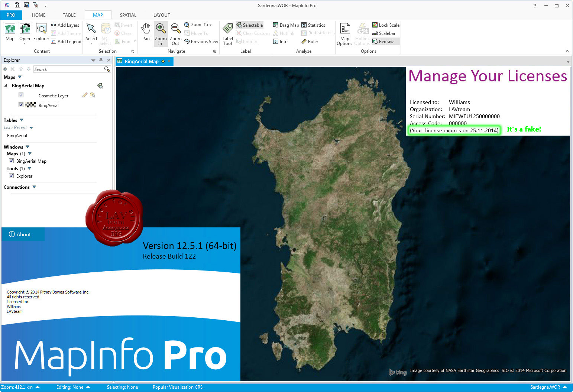The image size is (573, 392).
Task: Expand the Open button dropdown arrow
Action: pyautogui.click(x=25, y=43)
